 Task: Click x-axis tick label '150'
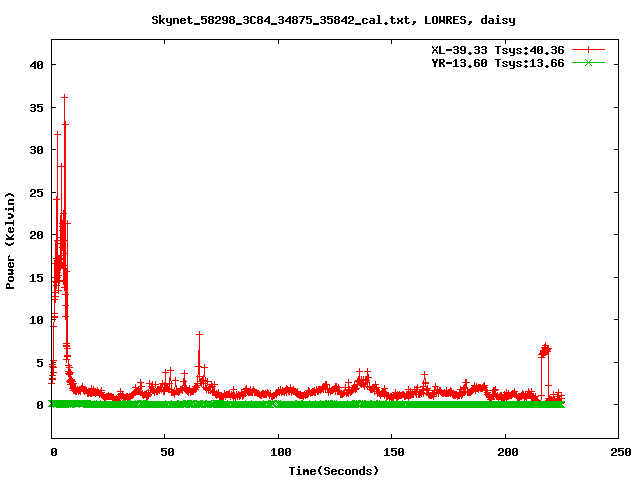tap(394, 452)
